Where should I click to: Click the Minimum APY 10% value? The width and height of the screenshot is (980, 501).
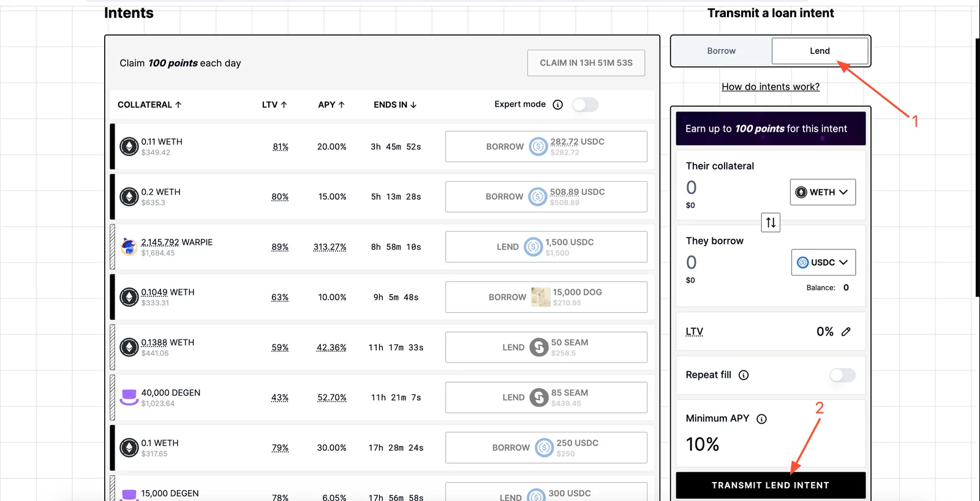[x=703, y=444]
